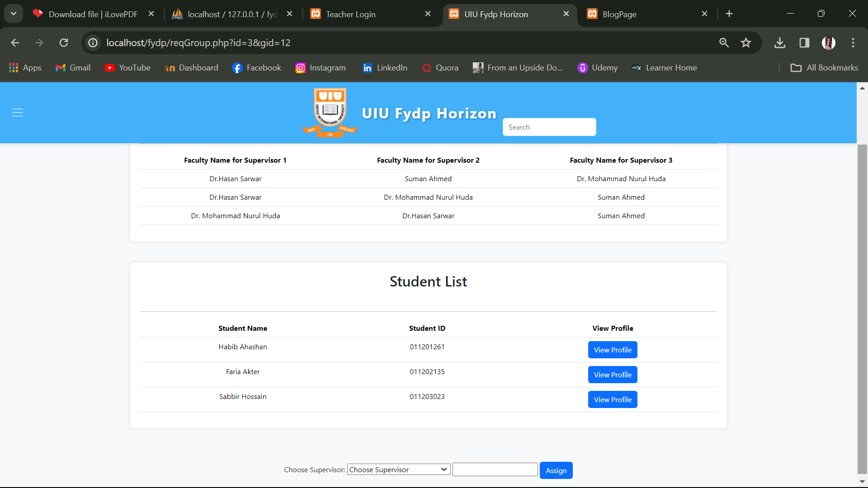Toggle the browser side panel
The height and width of the screenshot is (488, 868).
(804, 42)
